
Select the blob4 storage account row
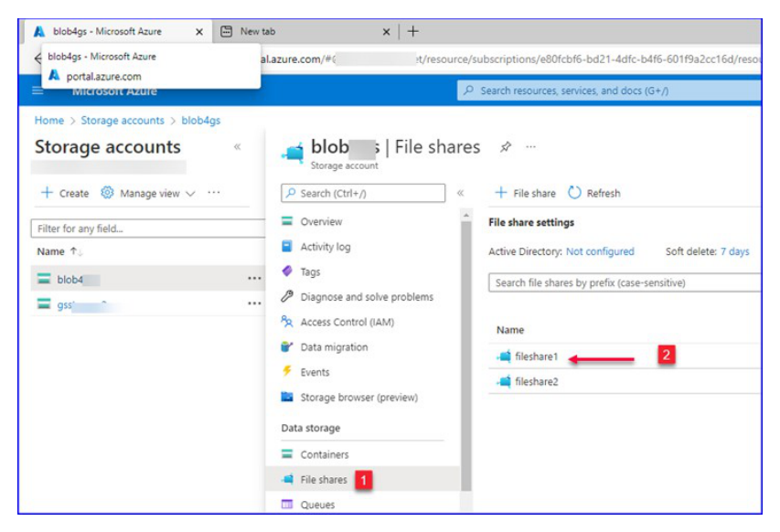[148, 279]
